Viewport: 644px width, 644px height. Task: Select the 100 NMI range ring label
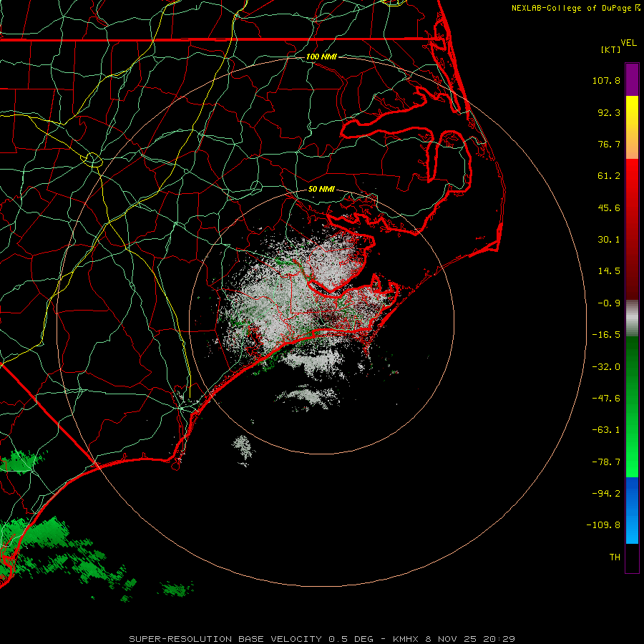pos(321,57)
